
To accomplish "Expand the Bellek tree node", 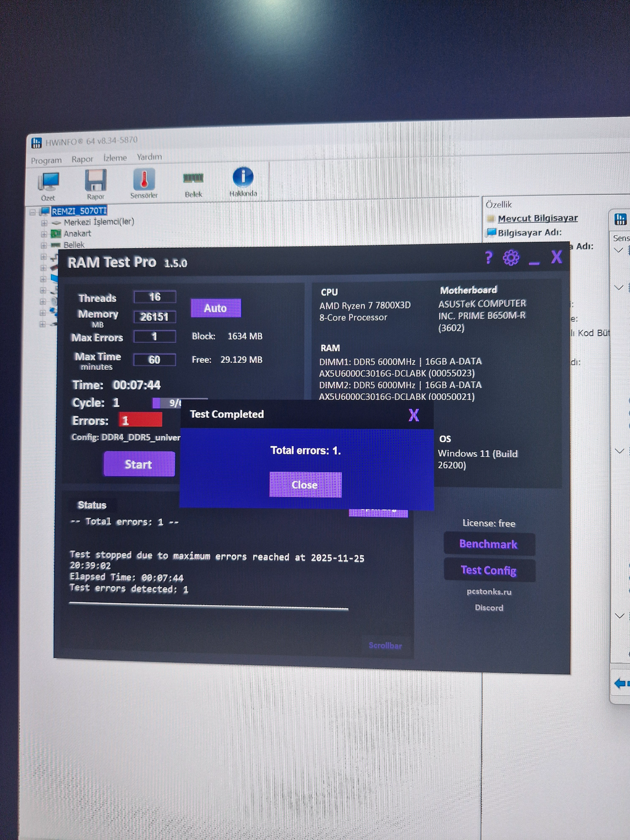I will point(44,245).
